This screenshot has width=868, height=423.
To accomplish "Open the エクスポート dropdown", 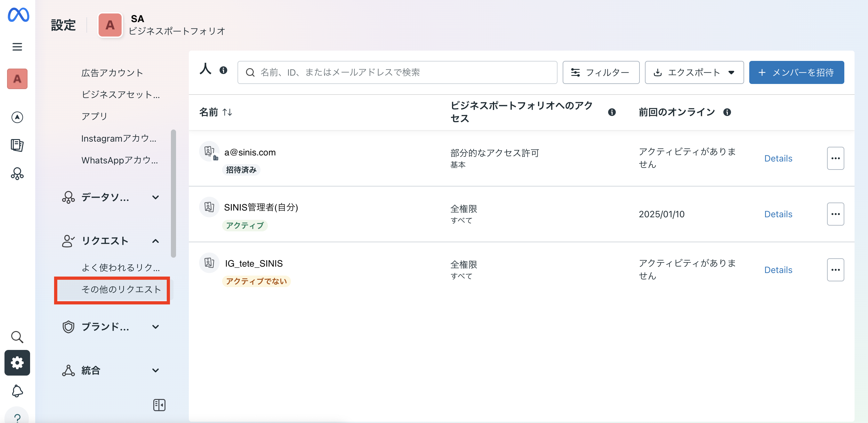I will click(x=694, y=72).
